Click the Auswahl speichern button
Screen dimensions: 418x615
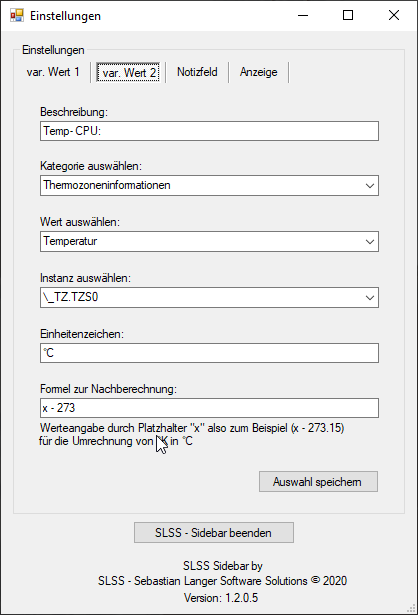click(x=318, y=482)
